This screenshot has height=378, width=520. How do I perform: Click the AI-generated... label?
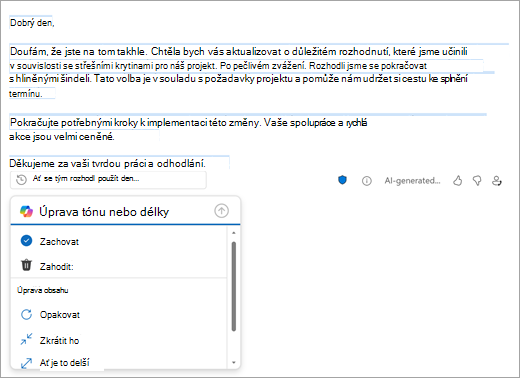[x=412, y=181]
